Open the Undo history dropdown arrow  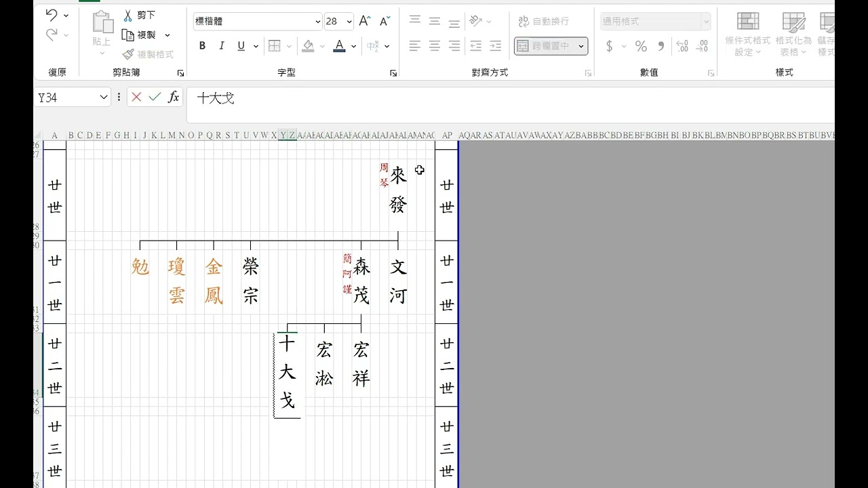point(66,16)
